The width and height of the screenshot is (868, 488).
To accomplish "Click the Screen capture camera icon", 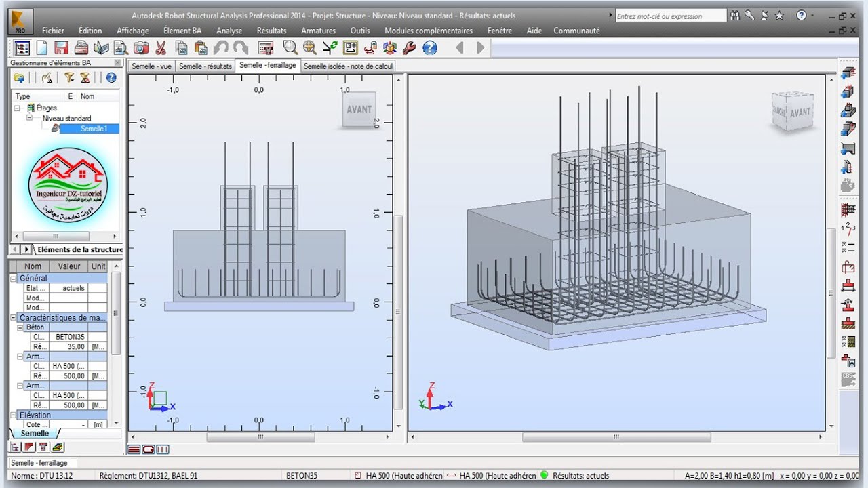I will pos(140,47).
